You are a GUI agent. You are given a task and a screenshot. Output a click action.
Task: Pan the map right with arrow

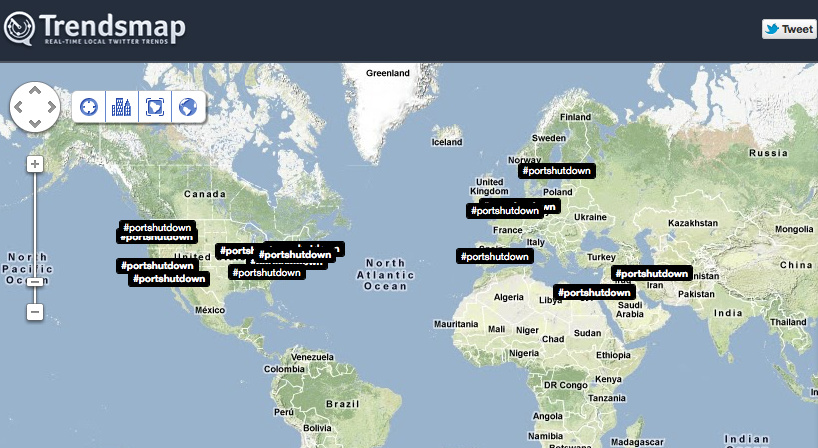[52, 107]
